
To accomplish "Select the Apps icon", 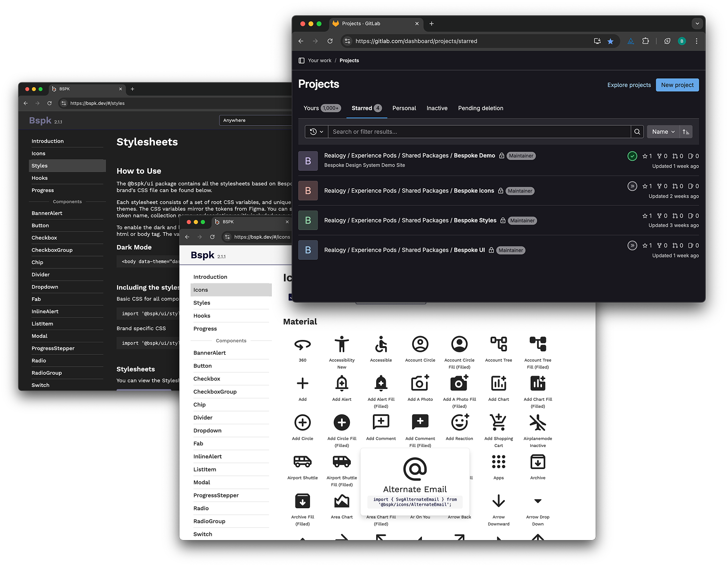I will click(498, 461).
